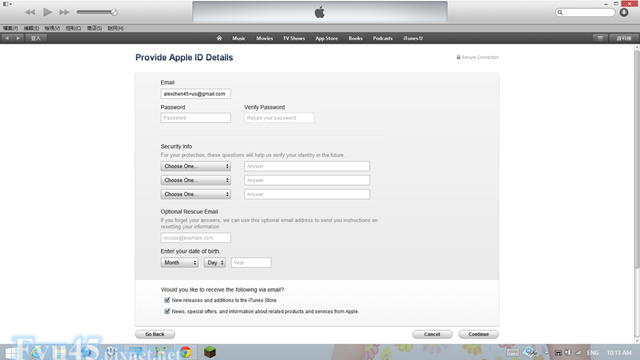
Task: Open the Music store tab
Action: tap(239, 38)
